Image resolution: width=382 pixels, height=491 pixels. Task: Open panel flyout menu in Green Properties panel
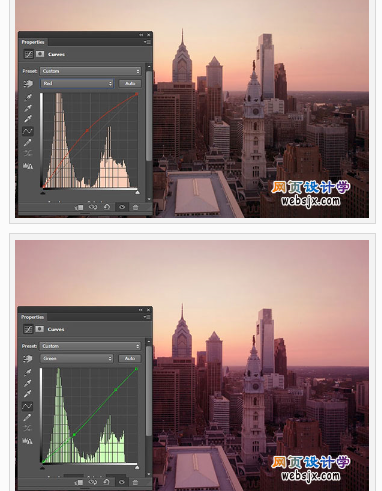[x=147, y=317]
